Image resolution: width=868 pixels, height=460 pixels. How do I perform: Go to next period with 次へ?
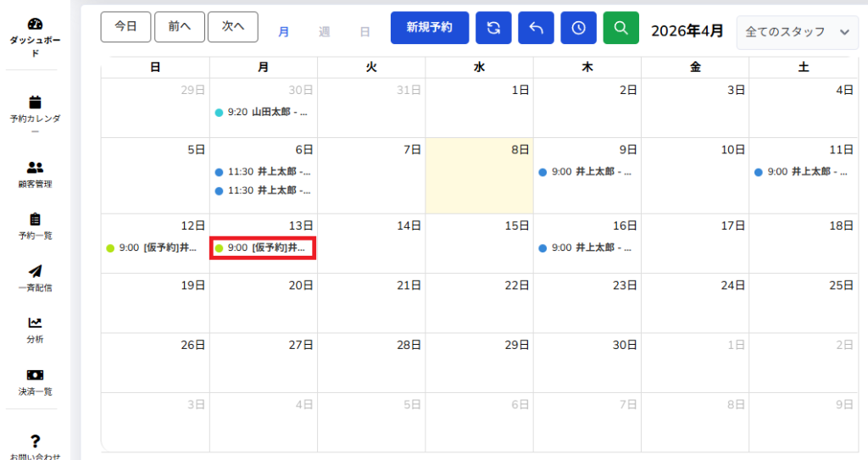click(233, 27)
